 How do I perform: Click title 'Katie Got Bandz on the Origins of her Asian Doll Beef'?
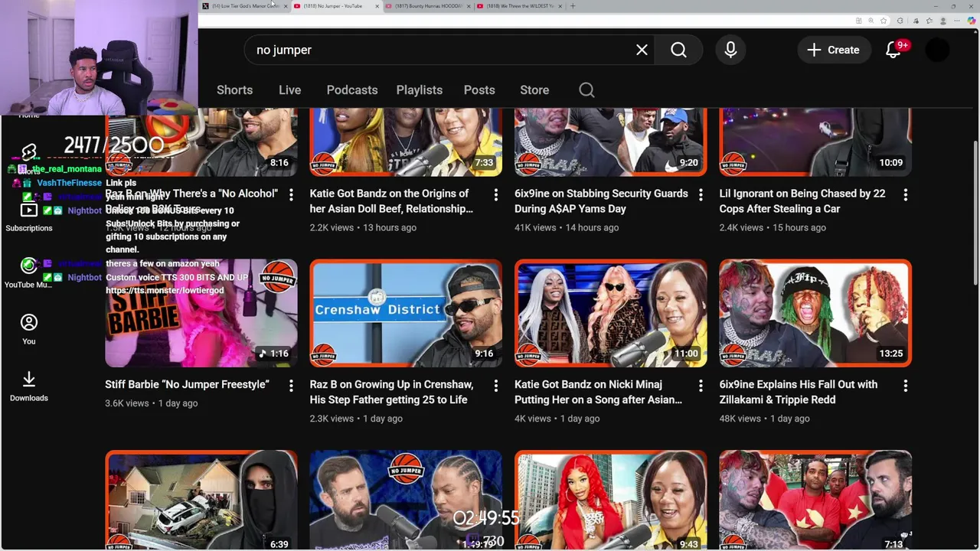click(x=391, y=201)
